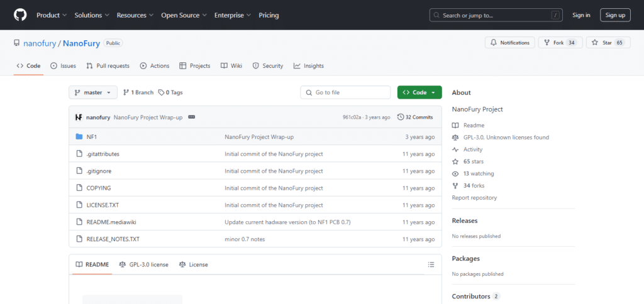Open the Insights tab

pos(309,66)
